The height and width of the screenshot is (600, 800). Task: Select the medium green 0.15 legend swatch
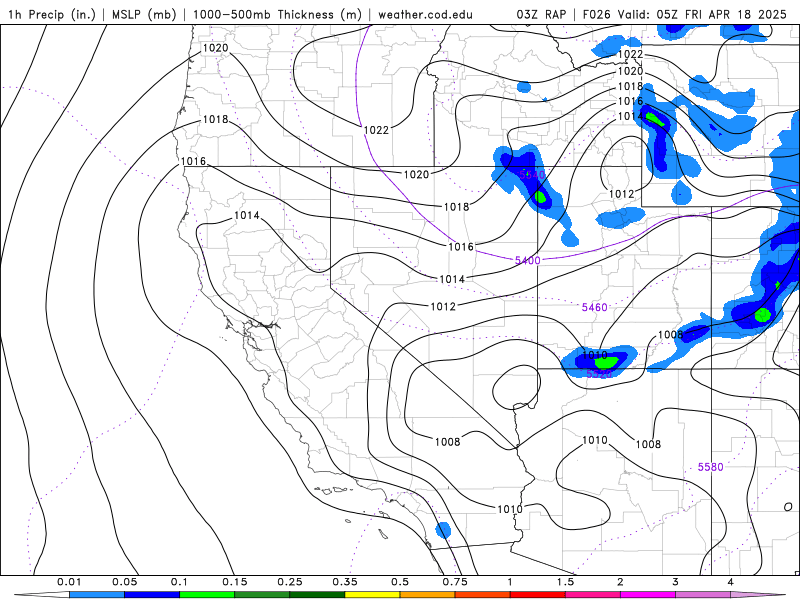[x=262, y=595]
